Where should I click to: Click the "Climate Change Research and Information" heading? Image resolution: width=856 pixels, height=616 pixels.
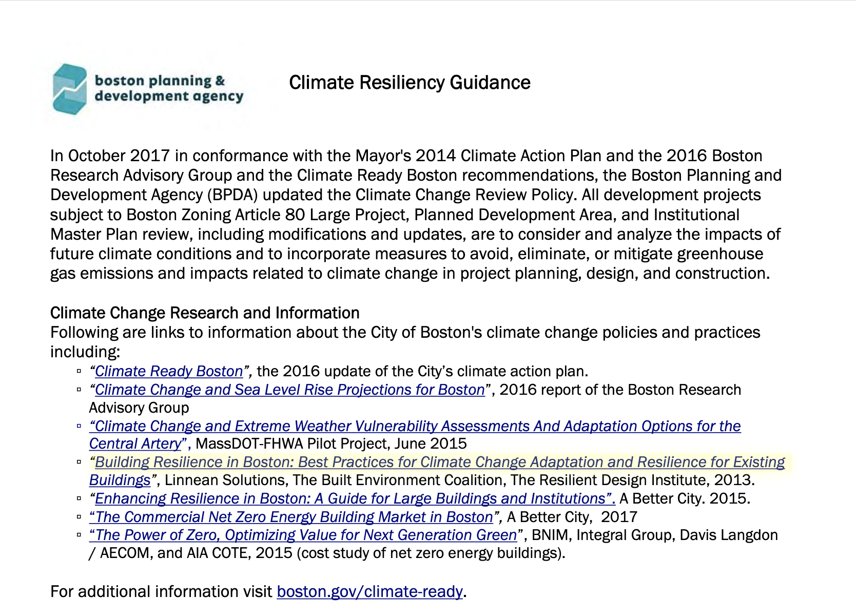(204, 312)
